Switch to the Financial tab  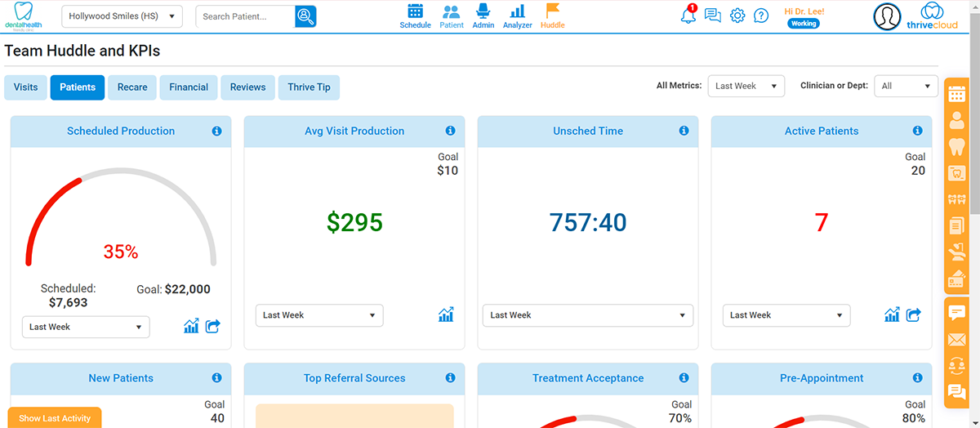point(189,87)
